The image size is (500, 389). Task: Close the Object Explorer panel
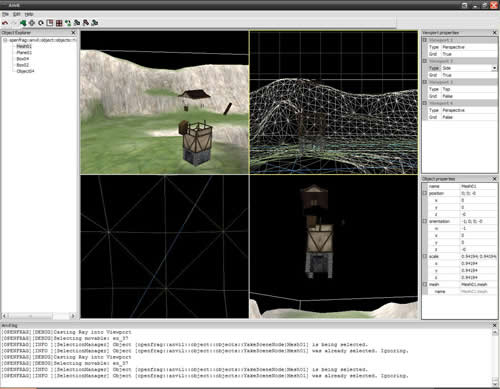[x=73, y=33]
